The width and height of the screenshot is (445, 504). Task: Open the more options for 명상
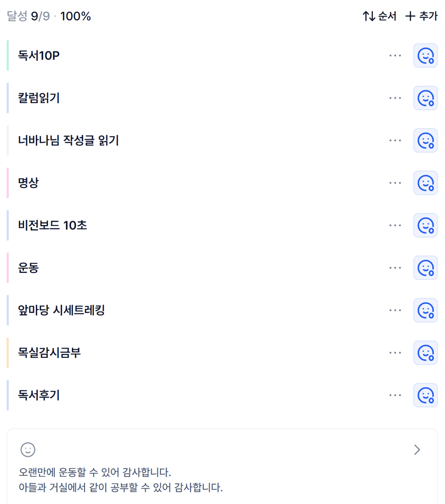click(395, 183)
